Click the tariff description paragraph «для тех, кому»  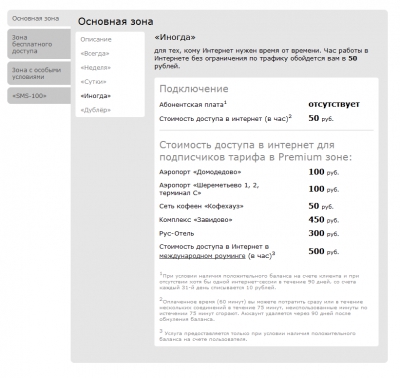coord(261,58)
